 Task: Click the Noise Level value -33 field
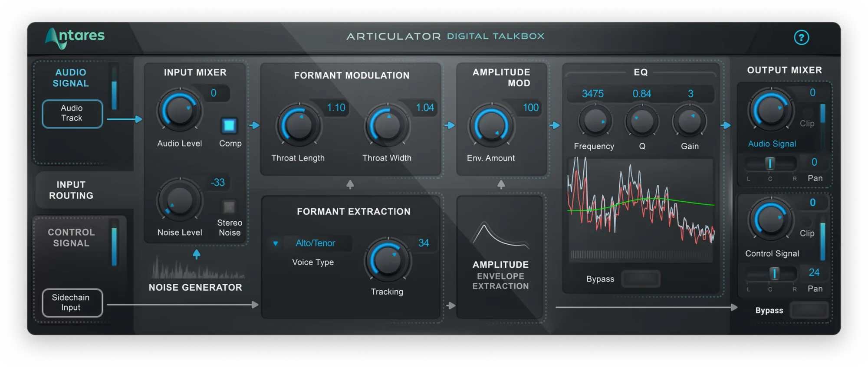click(217, 183)
